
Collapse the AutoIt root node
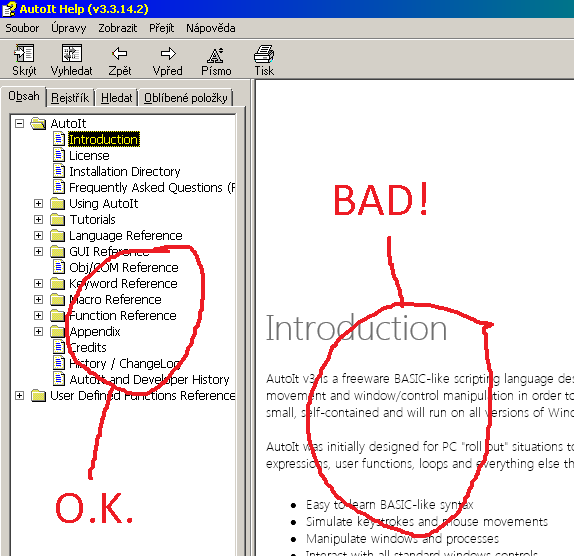coord(19,123)
